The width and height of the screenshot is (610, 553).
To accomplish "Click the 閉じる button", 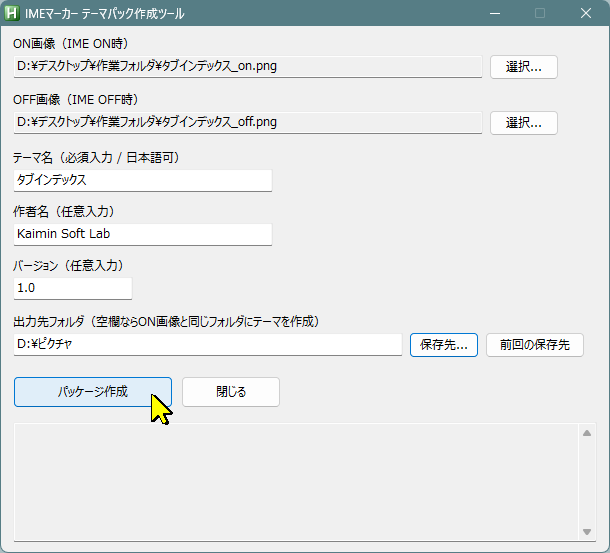I will tap(231, 392).
